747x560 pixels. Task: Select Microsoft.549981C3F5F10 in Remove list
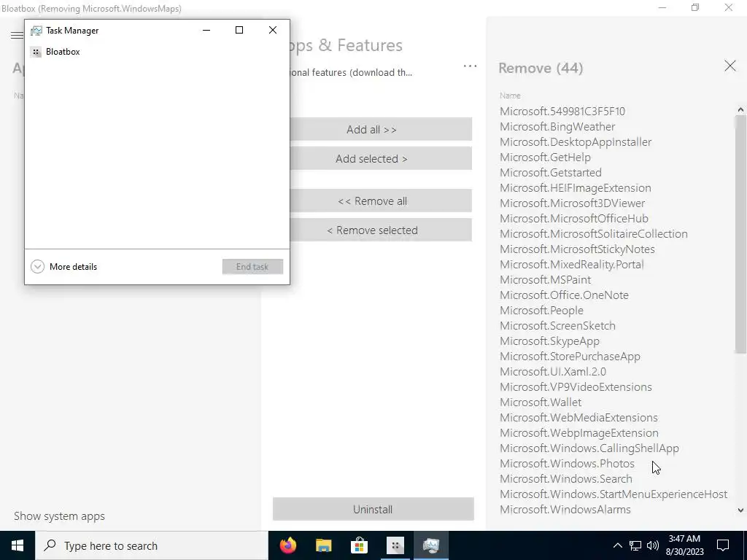pyautogui.click(x=562, y=112)
